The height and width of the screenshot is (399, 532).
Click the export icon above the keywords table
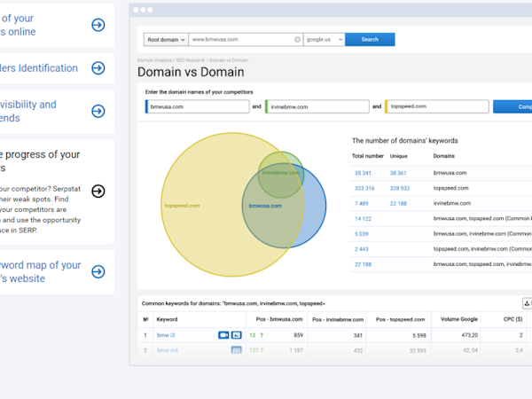click(x=527, y=303)
